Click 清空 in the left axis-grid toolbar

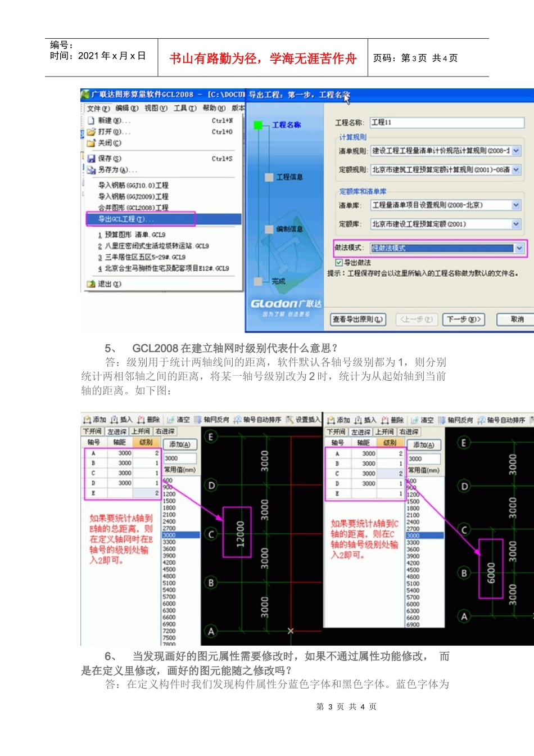click(179, 420)
